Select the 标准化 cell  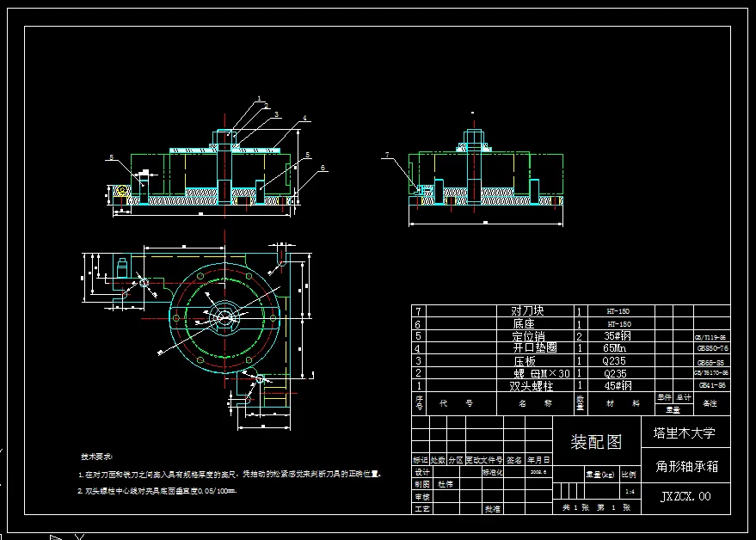[492, 473]
